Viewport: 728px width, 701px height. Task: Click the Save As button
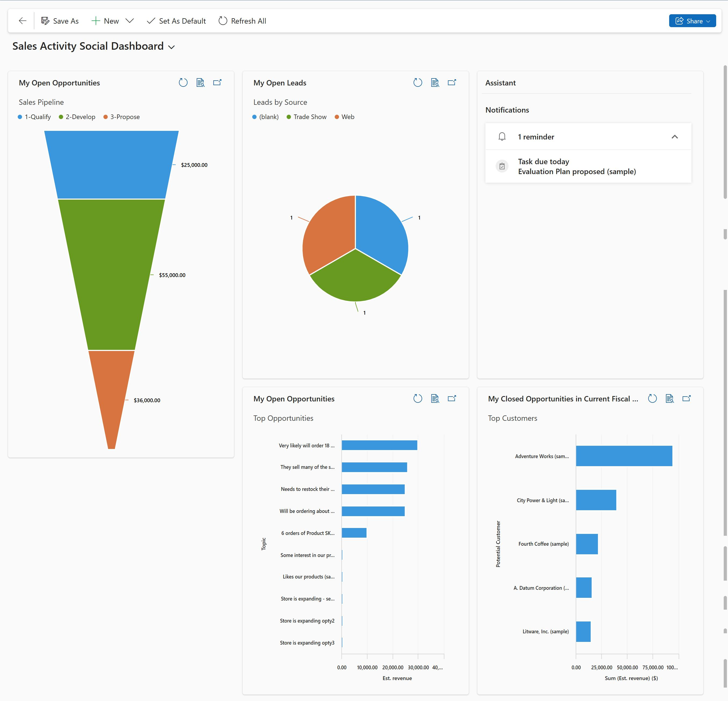[60, 21]
